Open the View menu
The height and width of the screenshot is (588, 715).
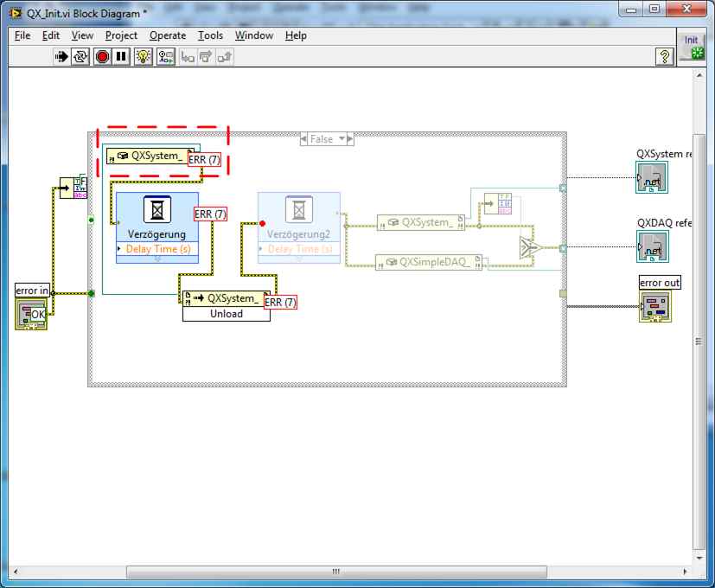pos(82,35)
